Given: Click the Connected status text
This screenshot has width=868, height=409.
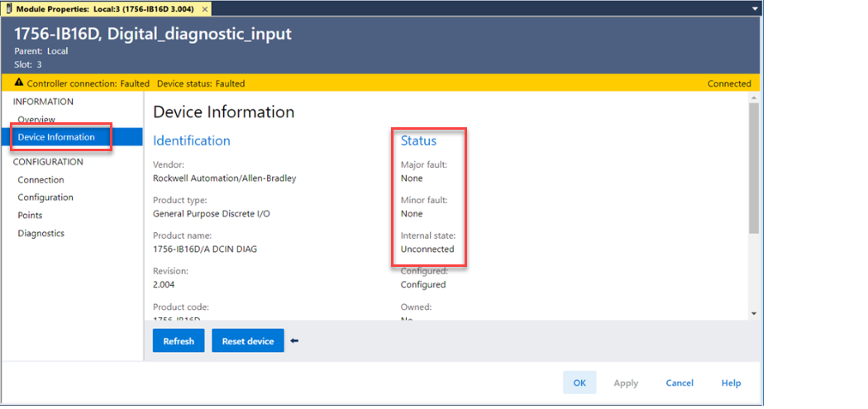Looking at the screenshot, I should (x=729, y=83).
